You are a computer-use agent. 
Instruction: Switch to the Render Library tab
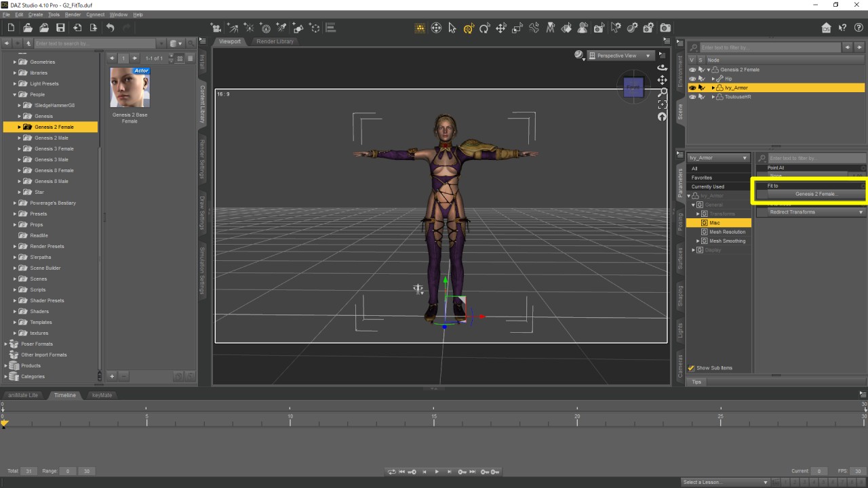click(275, 41)
